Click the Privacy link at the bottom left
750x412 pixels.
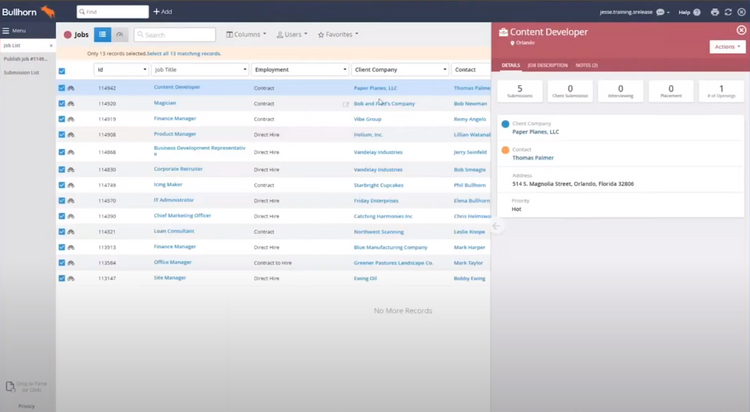point(27,406)
